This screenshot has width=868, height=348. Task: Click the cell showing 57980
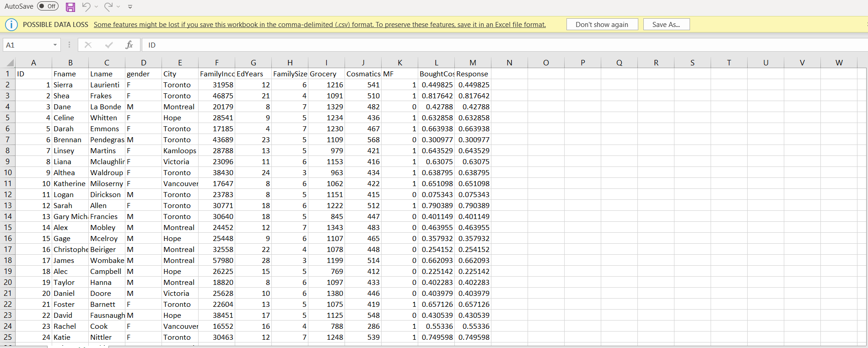tap(216, 260)
